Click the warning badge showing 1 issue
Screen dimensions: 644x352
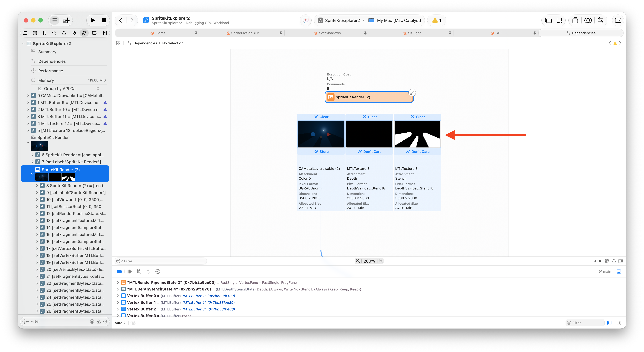pyautogui.click(x=437, y=20)
